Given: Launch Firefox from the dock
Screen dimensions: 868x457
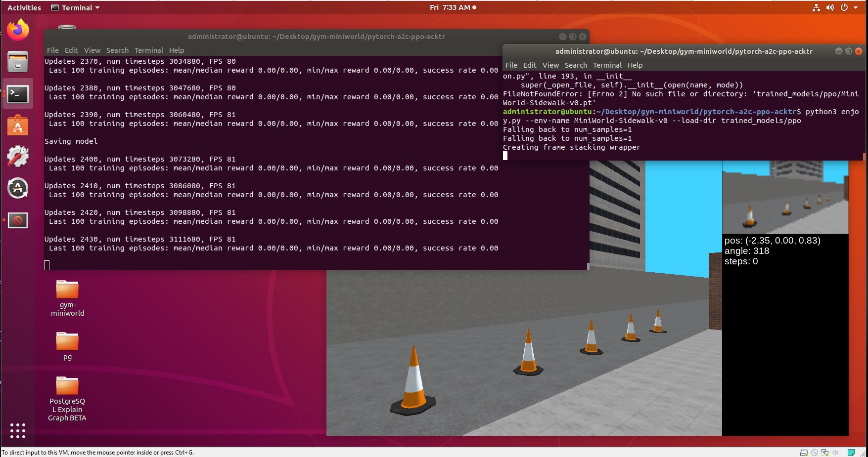Looking at the screenshot, I should 17,29.
